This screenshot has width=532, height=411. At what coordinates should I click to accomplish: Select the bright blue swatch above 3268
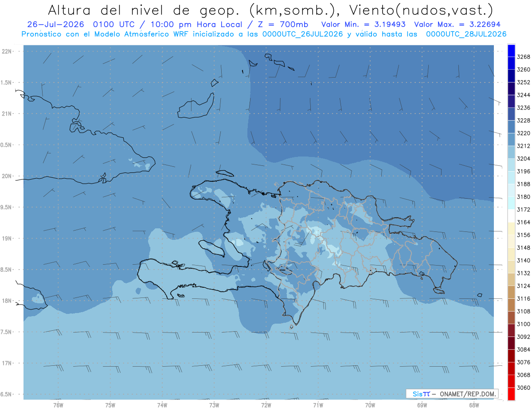pos(511,51)
